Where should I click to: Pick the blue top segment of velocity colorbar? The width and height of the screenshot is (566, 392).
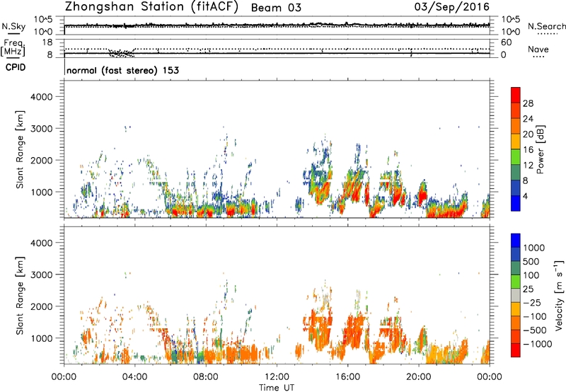coord(516,241)
